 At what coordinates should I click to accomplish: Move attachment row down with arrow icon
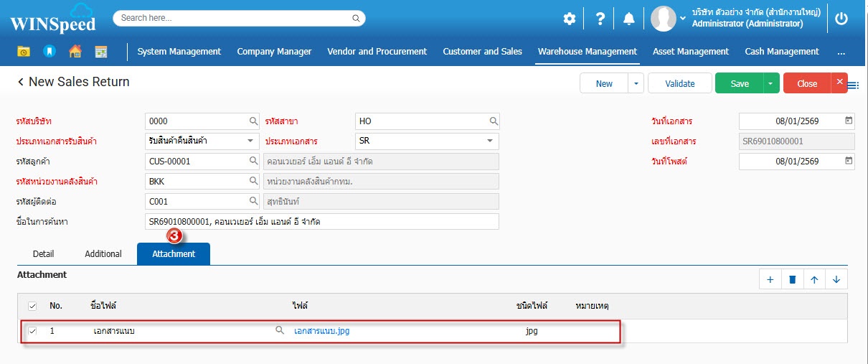pos(836,280)
